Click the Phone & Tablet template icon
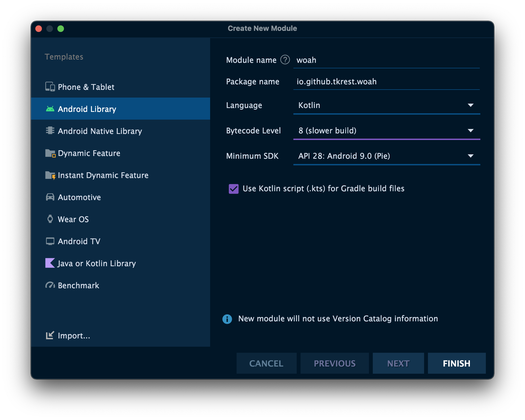This screenshot has width=525, height=420. point(50,87)
